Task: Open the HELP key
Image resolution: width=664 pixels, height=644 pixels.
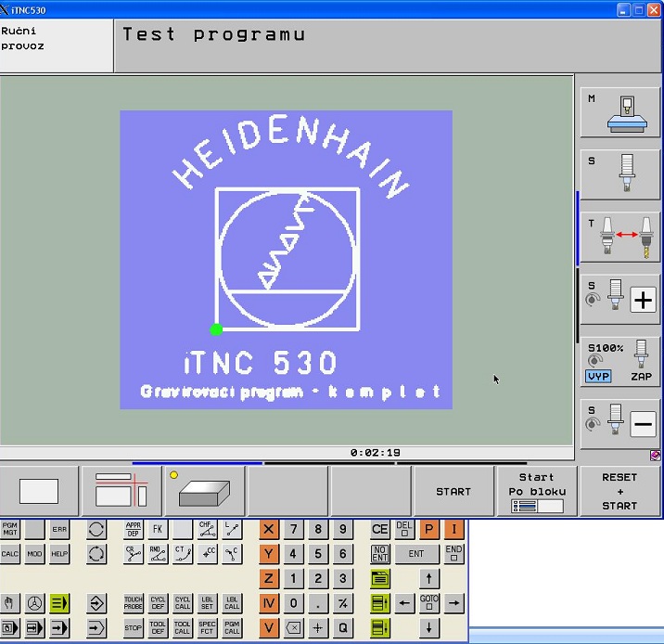Action: coord(59,554)
